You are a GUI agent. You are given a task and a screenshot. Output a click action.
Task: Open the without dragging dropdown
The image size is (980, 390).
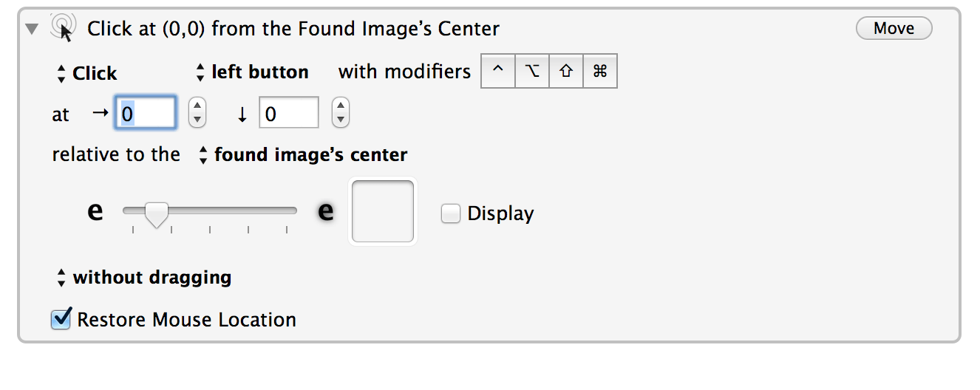click(144, 277)
